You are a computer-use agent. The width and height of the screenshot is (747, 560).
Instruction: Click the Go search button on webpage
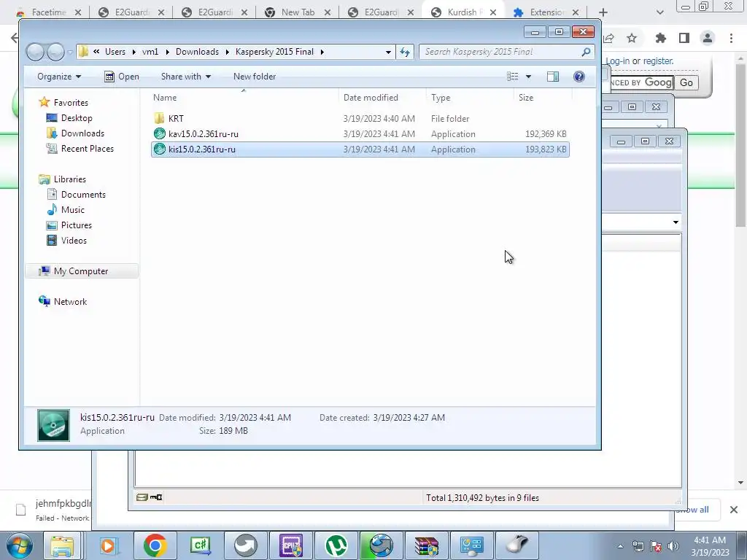click(686, 83)
